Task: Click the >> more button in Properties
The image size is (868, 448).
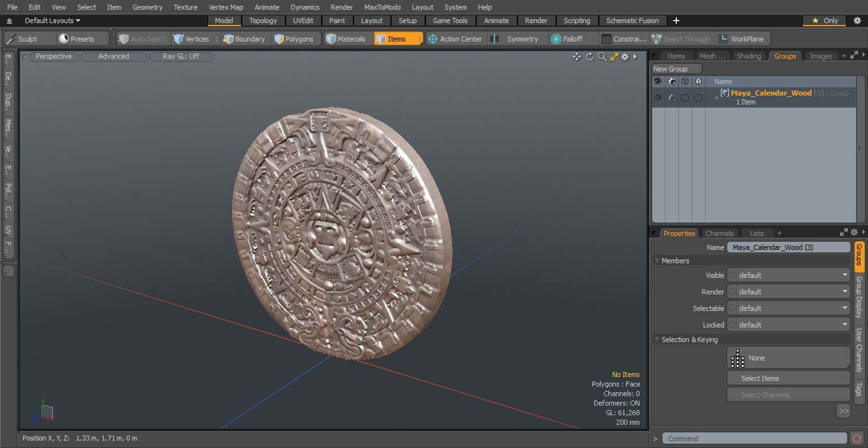Action: point(844,411)
